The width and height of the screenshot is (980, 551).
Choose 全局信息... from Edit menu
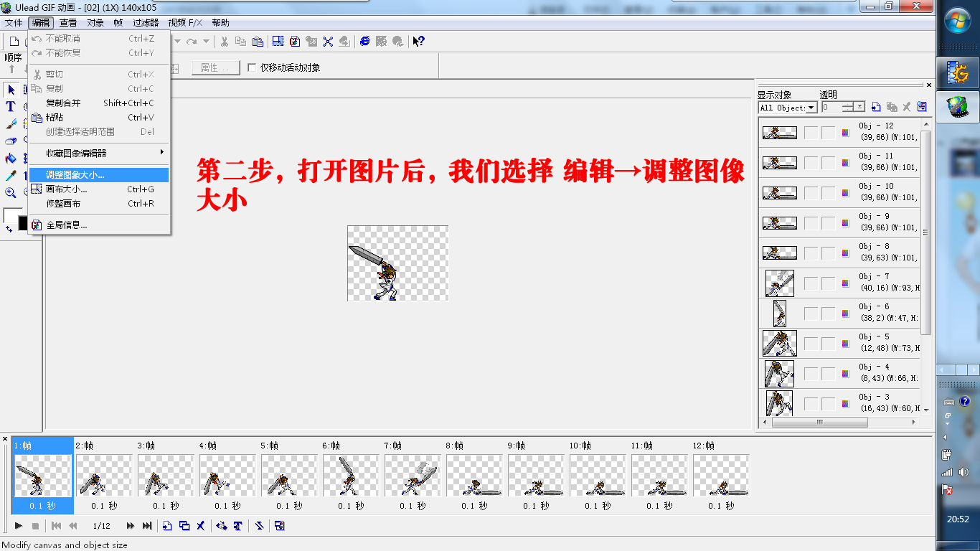click(99, 225)
